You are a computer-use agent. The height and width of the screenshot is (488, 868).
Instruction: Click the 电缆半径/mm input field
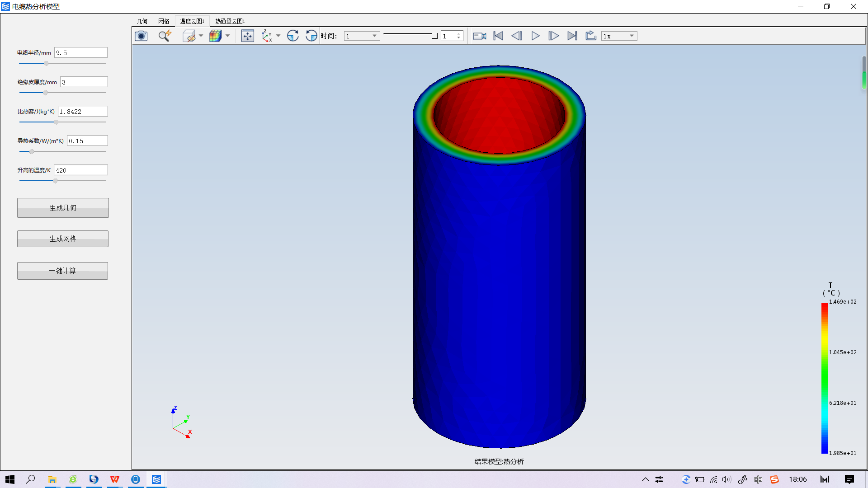pyautogui.click(x=81, y=52)
